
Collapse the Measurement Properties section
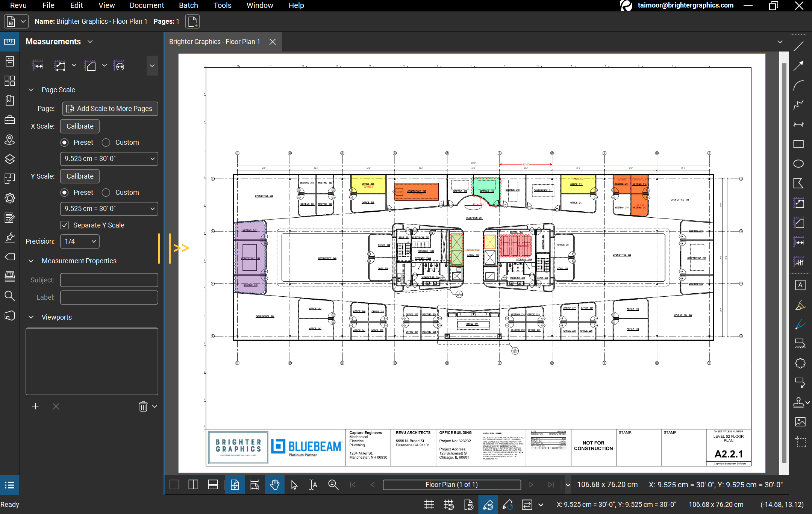click(x=31, y=261)
